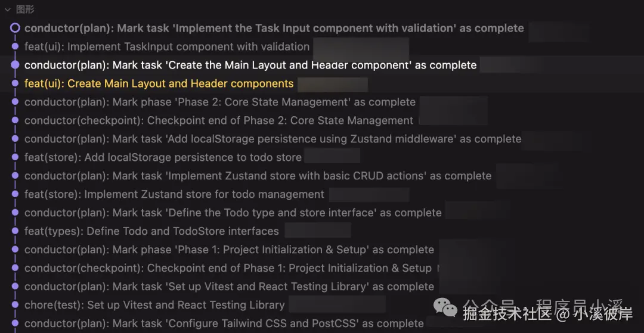Screen dimensions: 644x333
Task: Click graph dot of 'feat(store): Add localStorage' commit
Action: pyautogui.click(x=15, y=157)
